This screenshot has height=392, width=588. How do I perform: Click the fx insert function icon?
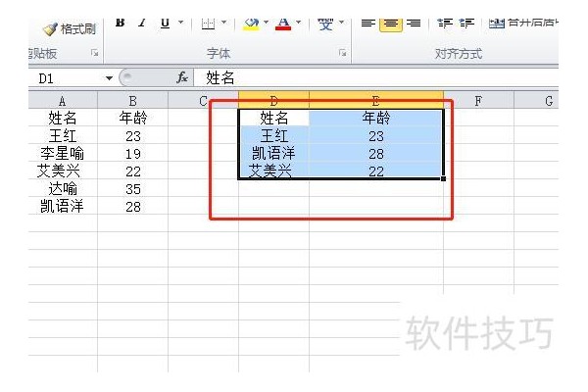click(182, 78)
